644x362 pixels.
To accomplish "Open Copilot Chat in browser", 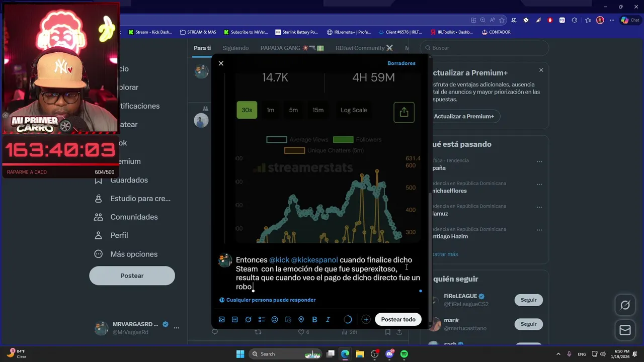I will [x=631, y=20].
